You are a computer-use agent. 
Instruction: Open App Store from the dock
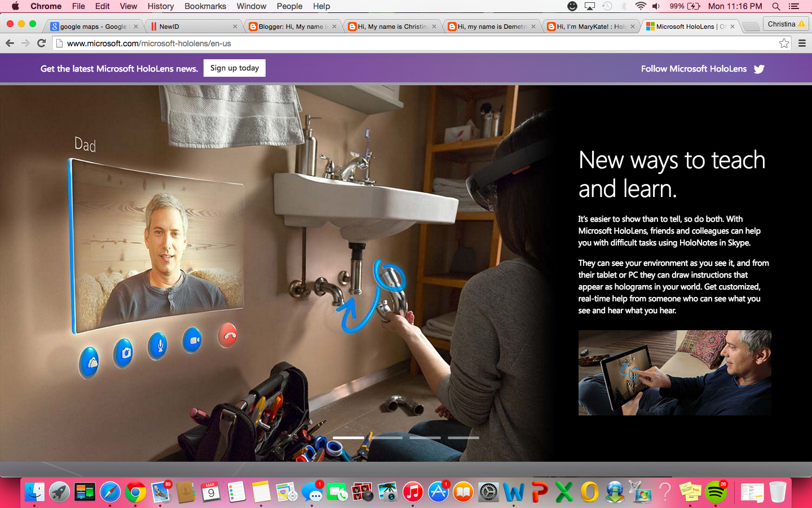(x=438, y=492)
